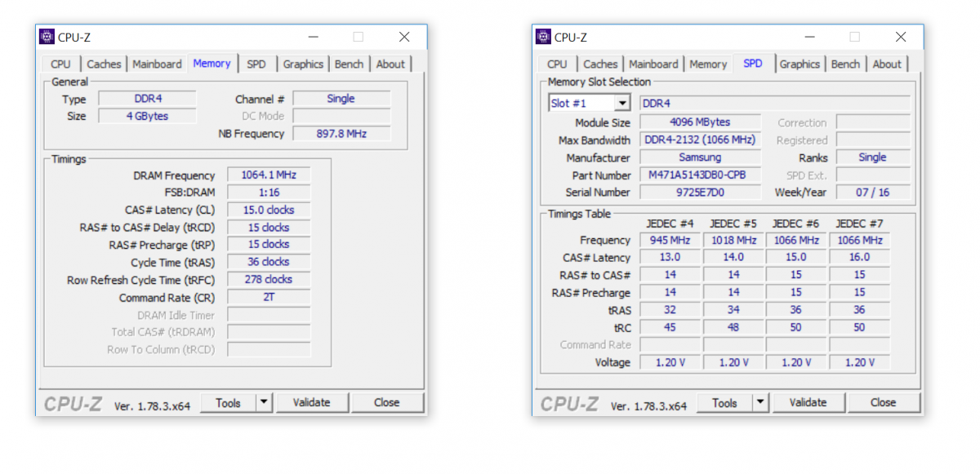Image resolution: width=980 pixels, height=474 pixels.
Task: Click the Part Number field M471A5143DB0-CPB
Action: click(x=700, y=175)
